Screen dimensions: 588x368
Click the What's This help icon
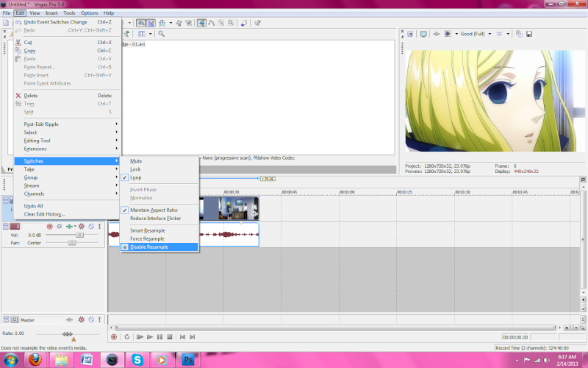click(x=257, y=24)
